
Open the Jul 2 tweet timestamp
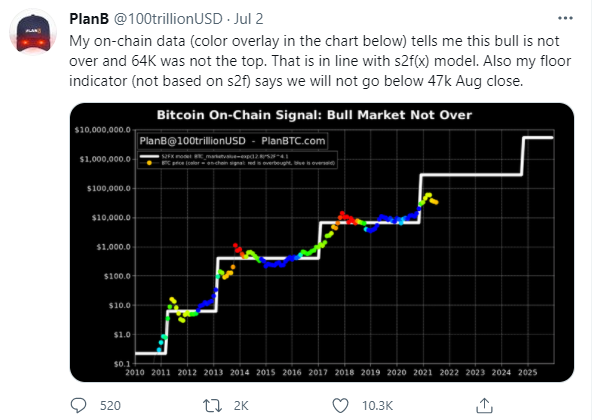coord(248,18)
